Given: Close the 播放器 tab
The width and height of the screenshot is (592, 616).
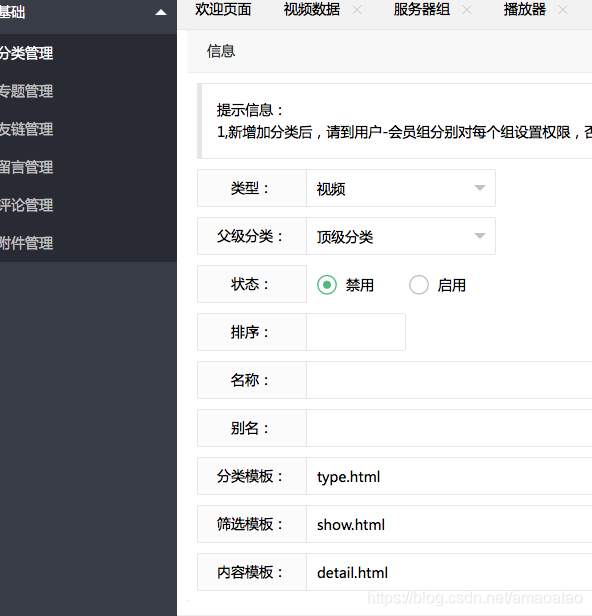Looking at the screenshot, I should coord(563,10).
